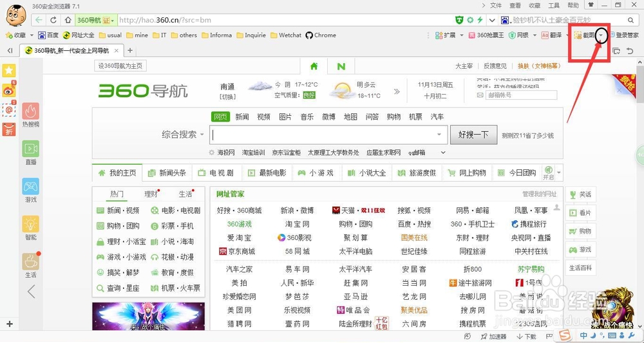Open the 直播 sidebar icon

coord(31,149)
